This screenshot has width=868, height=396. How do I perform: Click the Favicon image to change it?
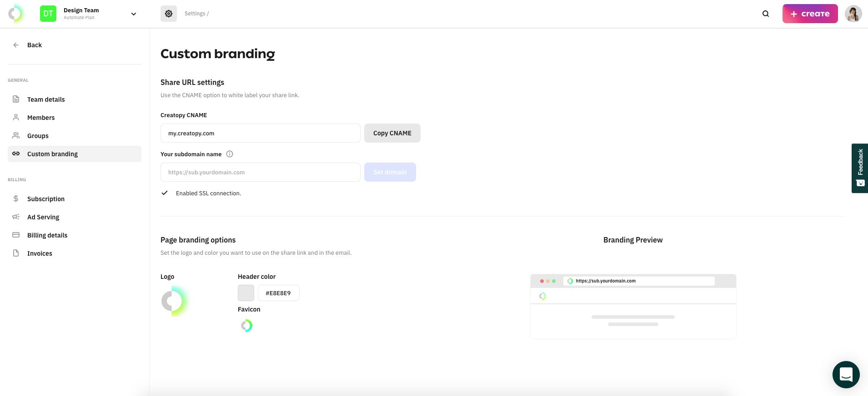(x=246, y=326)
